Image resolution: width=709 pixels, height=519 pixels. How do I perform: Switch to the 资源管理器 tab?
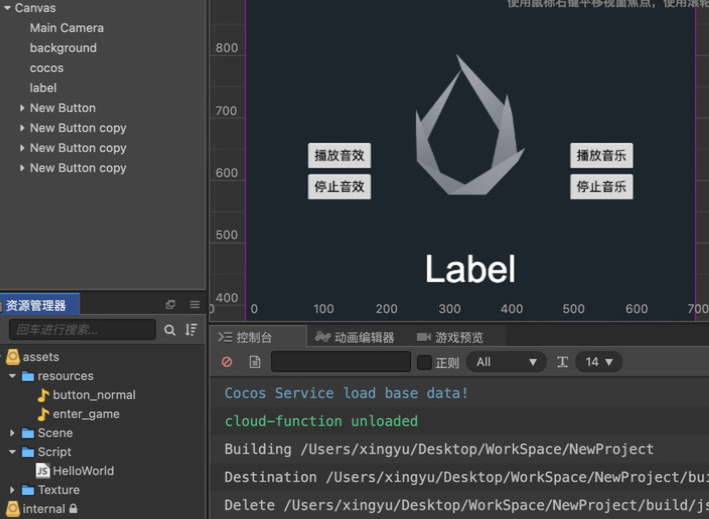pos(39,305)
